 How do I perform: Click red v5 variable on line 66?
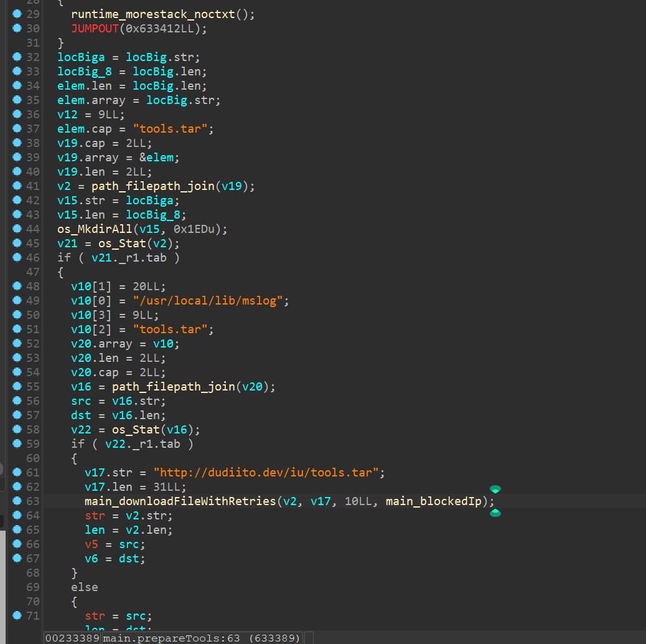(x=91, y=544)
